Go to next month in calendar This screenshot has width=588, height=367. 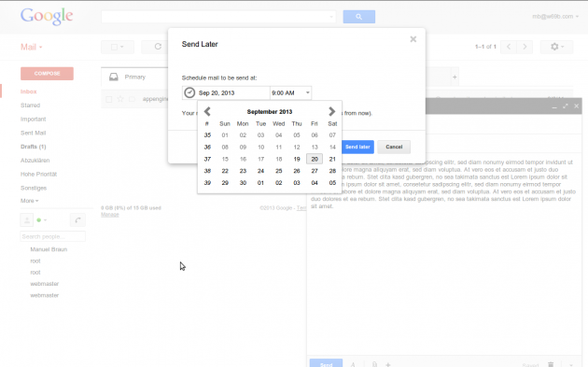pos(331,111)
